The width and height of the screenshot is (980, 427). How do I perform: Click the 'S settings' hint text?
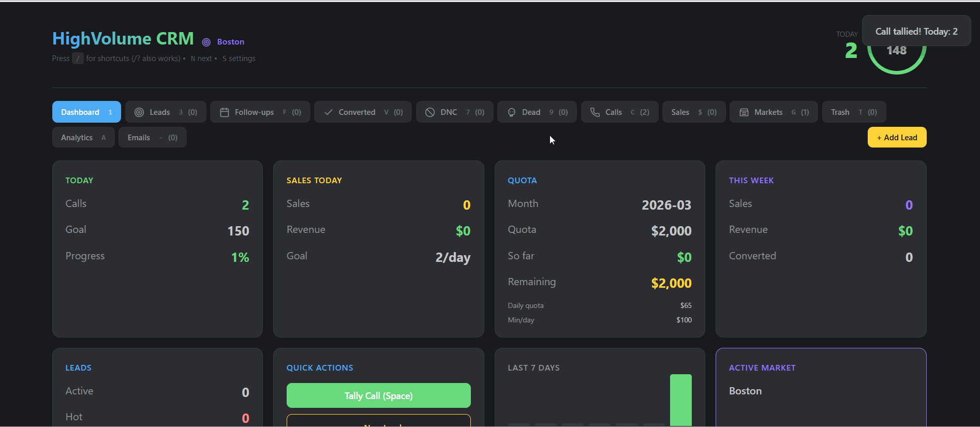(239, 58)
